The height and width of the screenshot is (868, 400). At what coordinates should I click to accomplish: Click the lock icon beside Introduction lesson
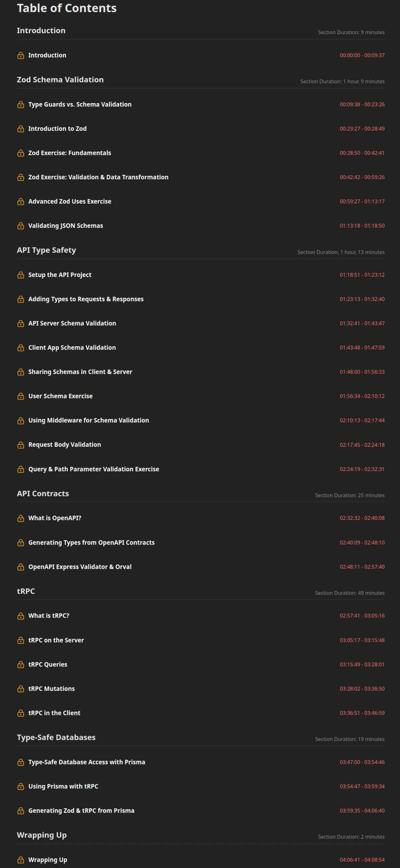click(21, 55)
